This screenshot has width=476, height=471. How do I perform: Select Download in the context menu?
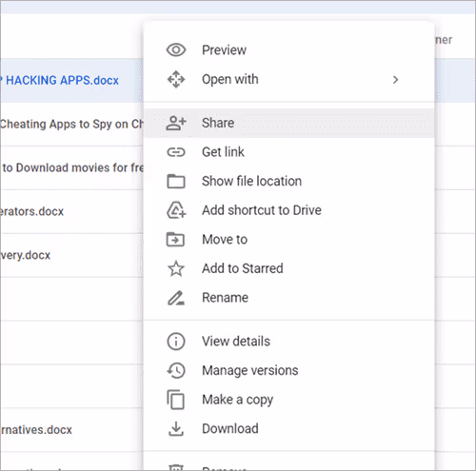pyautogui.click(x=289, y=429)
